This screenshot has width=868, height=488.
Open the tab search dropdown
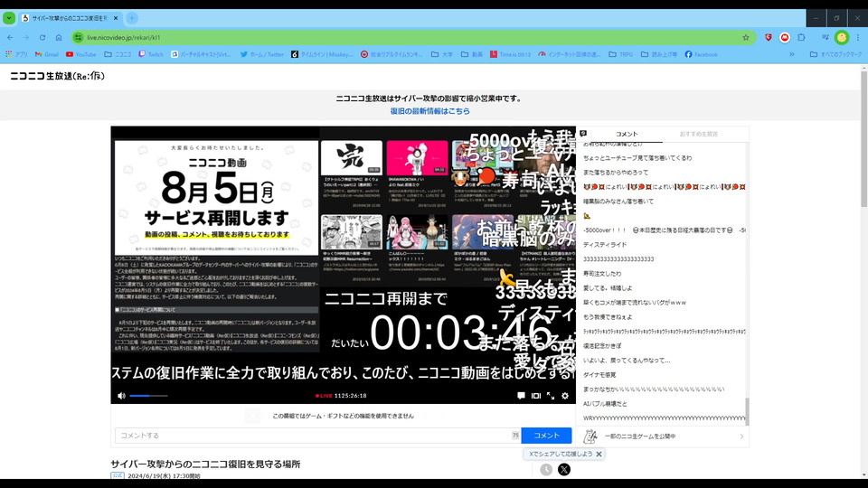(x=9, y=18)
